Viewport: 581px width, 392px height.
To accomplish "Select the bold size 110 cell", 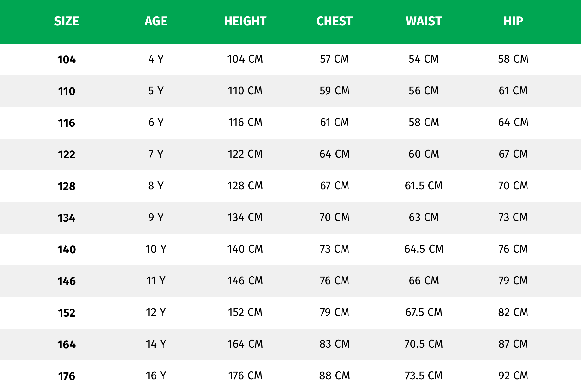I will pos(67,91).
